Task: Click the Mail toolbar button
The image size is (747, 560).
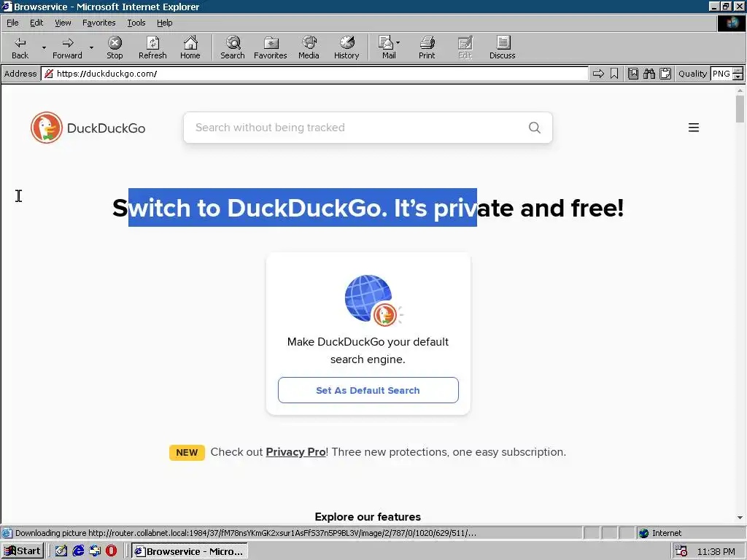Action: point(388,47)
